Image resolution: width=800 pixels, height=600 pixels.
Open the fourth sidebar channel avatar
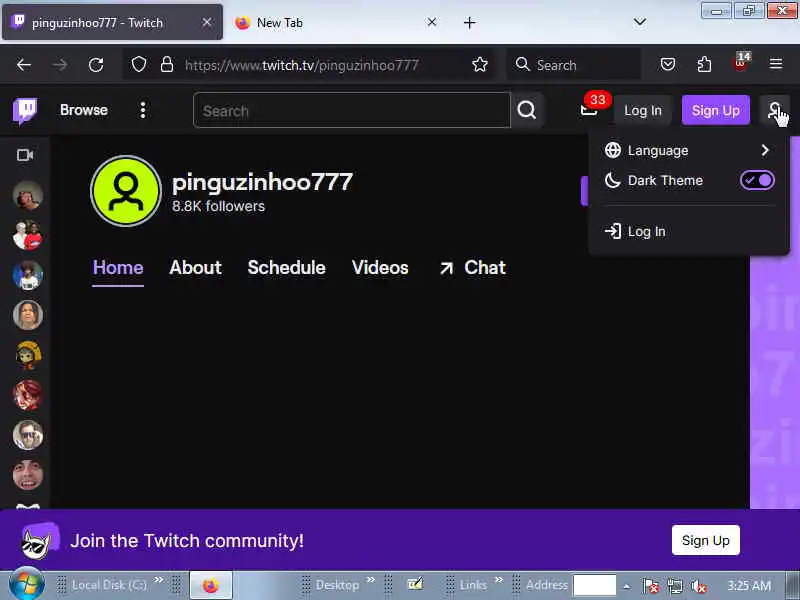[x=28, y=315]
